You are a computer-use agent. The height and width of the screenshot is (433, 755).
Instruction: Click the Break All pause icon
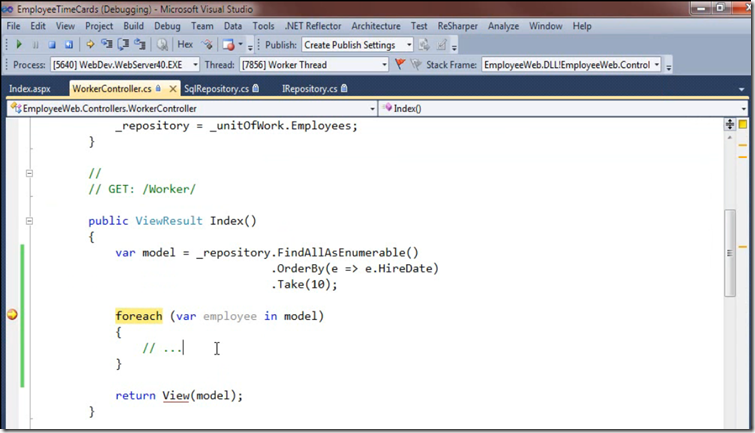click(35, 45)
